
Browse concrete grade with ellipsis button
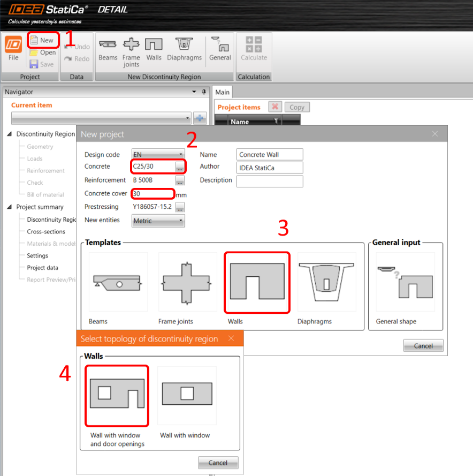[180, 167]
